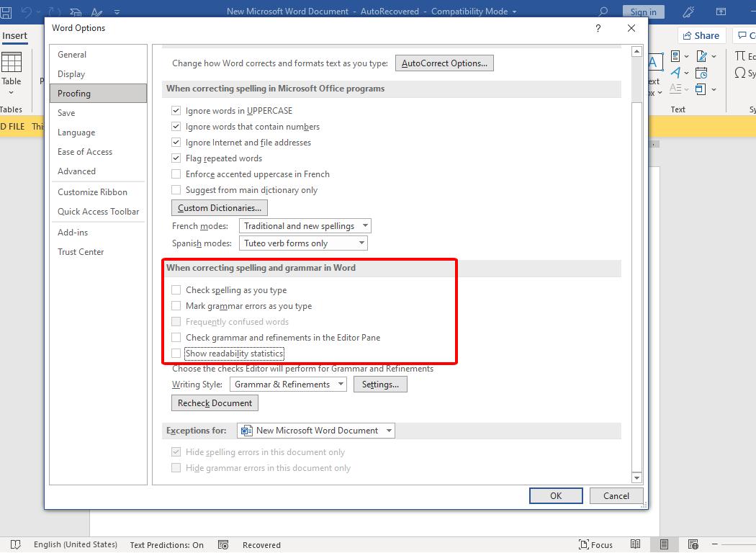Click the Word Options help question mark
756x553 pixels.
pyautogui.click(x=598, y=28)
